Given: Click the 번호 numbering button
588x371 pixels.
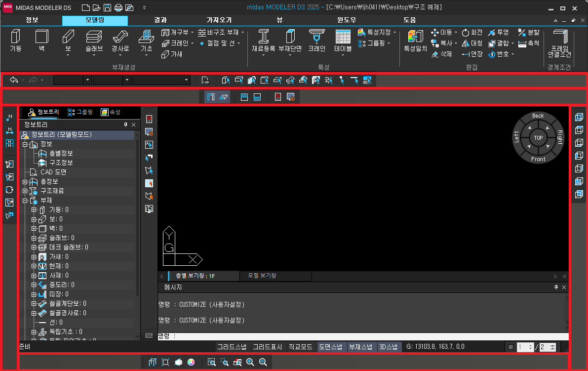Looking at the screenshot, I should point(501,54).
